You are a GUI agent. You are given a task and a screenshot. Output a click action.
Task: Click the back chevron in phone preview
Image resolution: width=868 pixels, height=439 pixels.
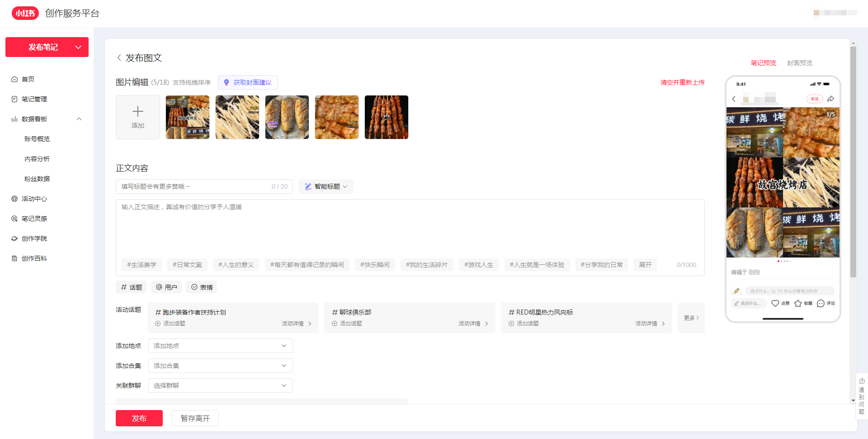[734, 99]
